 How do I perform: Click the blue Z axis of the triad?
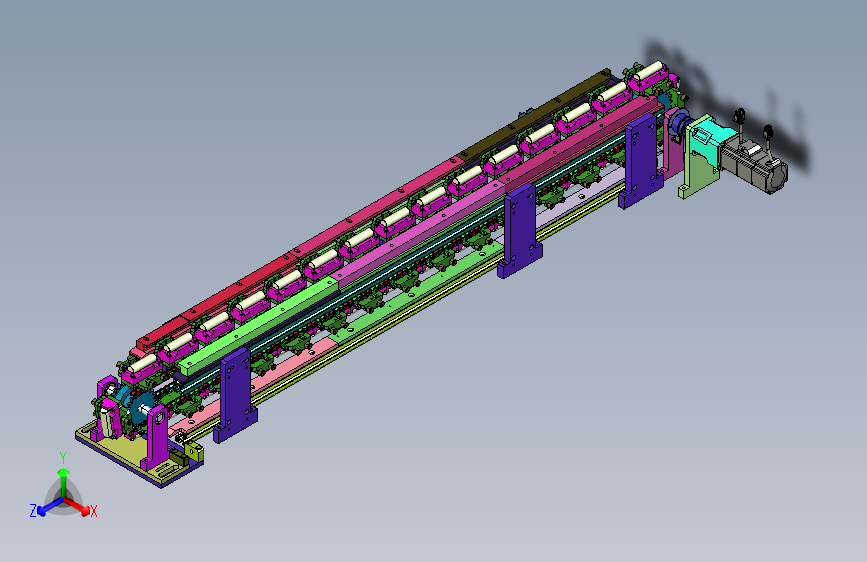pos(49,507)
